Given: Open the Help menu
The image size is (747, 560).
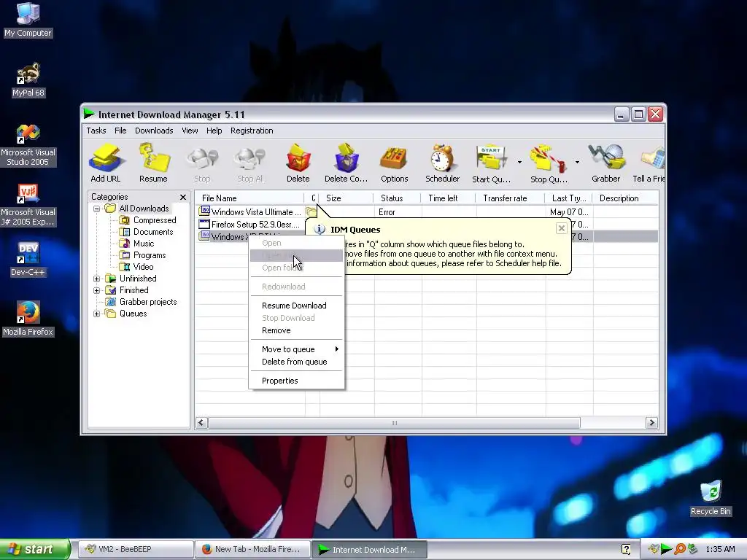Looking at the screenshot, I should [214, 131].
